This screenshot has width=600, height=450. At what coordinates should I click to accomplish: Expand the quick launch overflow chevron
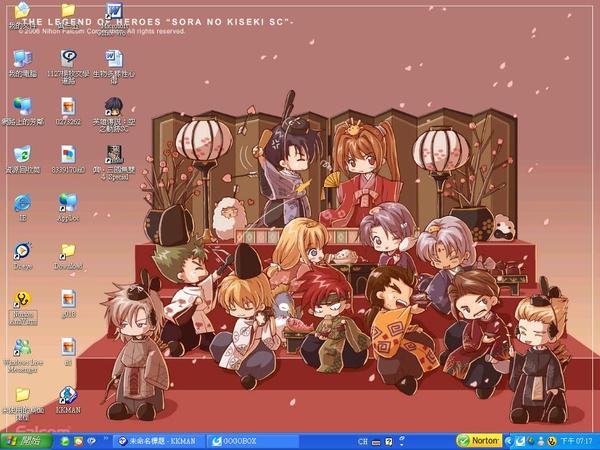pos(106,439)
